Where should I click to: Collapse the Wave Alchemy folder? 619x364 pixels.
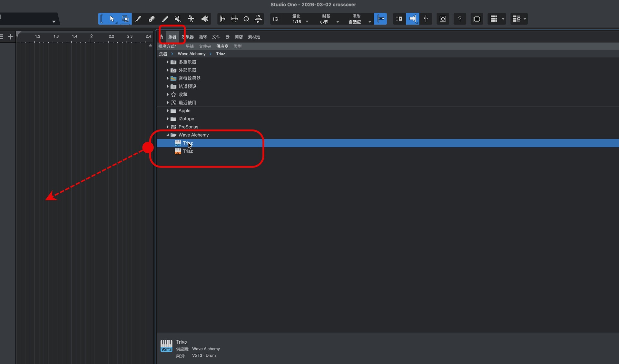click(168, 135)
